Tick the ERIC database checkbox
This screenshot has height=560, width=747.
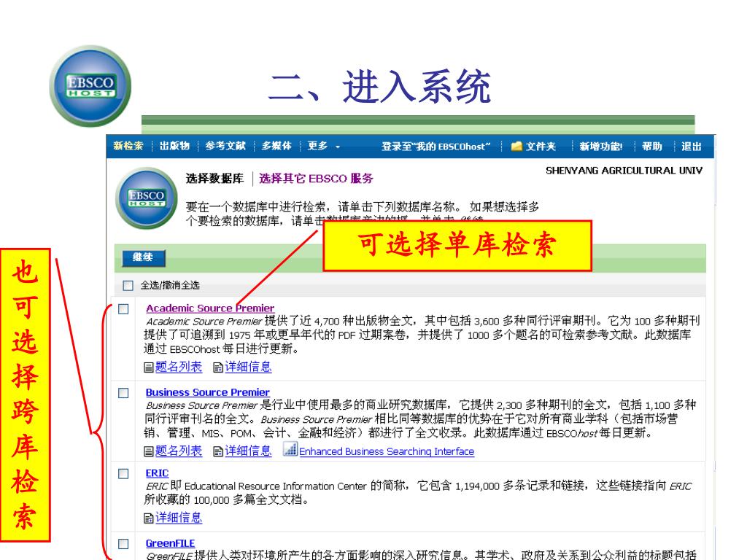pyautogui.click(x=123, y=474)
